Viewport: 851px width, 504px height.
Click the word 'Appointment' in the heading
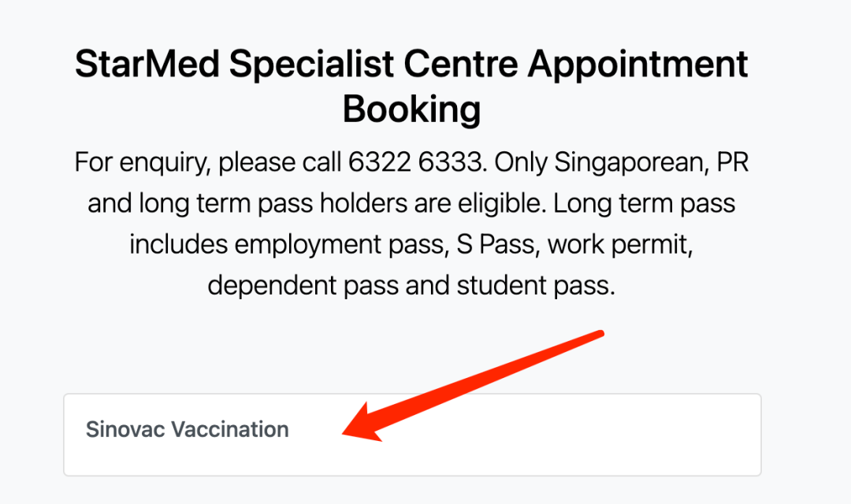point(637,65)
